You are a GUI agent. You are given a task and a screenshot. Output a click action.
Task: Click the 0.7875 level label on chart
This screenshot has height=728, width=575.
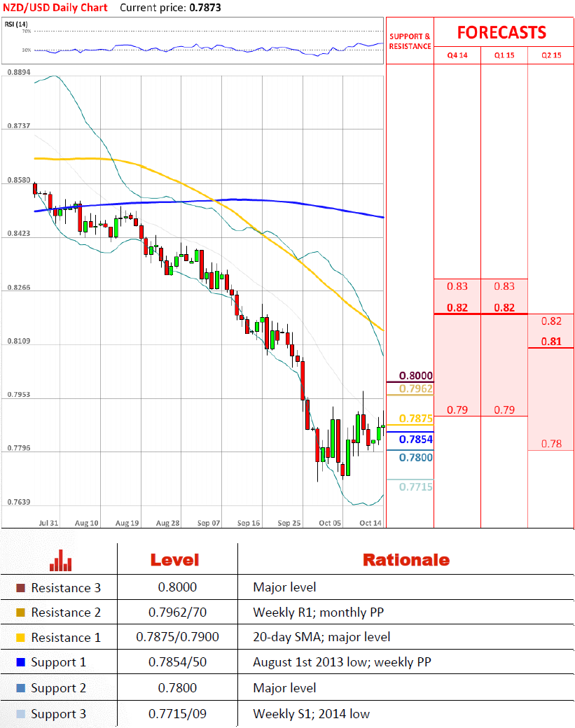(416, 419)
